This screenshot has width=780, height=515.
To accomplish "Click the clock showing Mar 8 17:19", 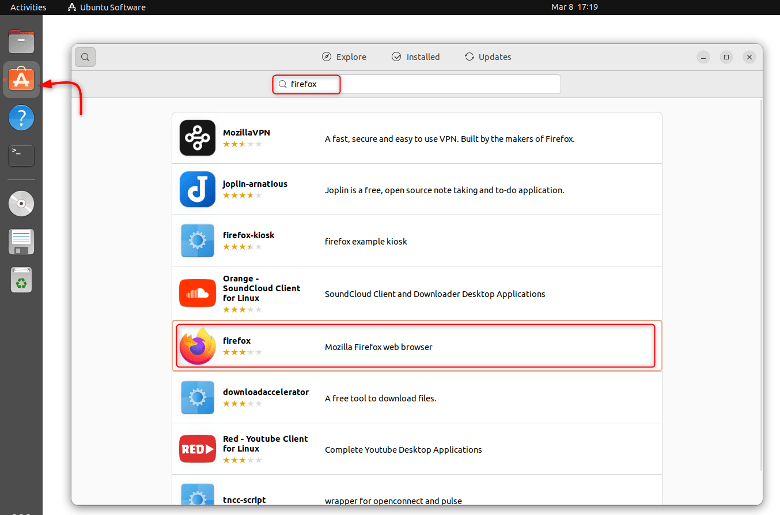I will (x=575, y=7).
